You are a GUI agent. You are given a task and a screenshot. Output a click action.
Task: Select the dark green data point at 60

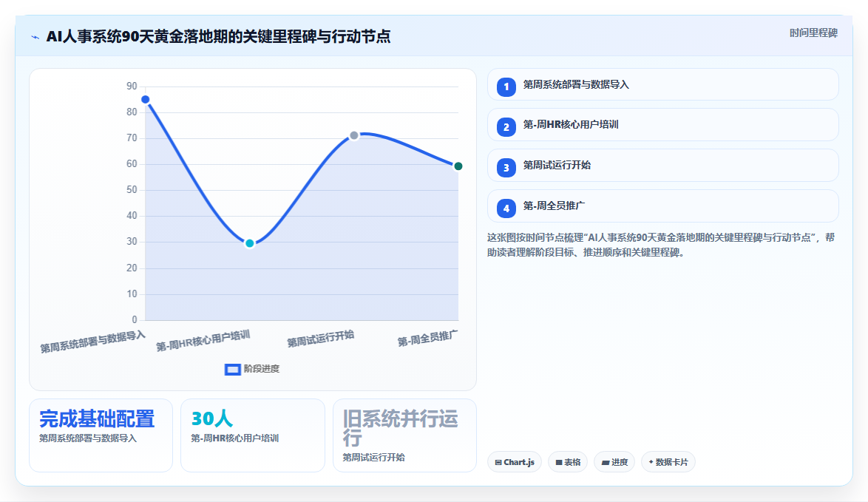pos(458,166)
